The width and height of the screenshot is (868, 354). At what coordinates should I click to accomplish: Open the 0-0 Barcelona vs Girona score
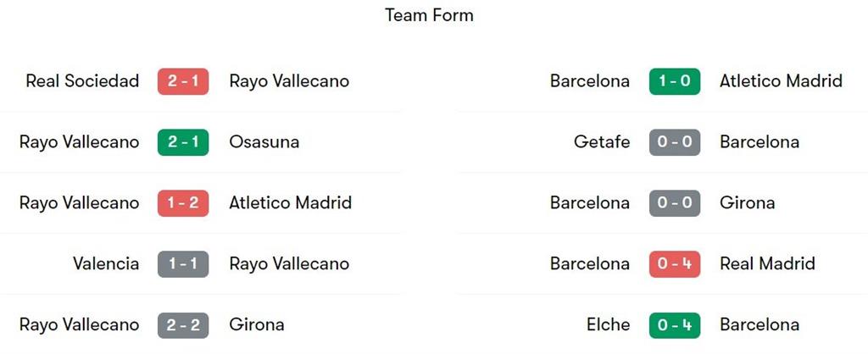pyautogui.click(x=675, y=203)
